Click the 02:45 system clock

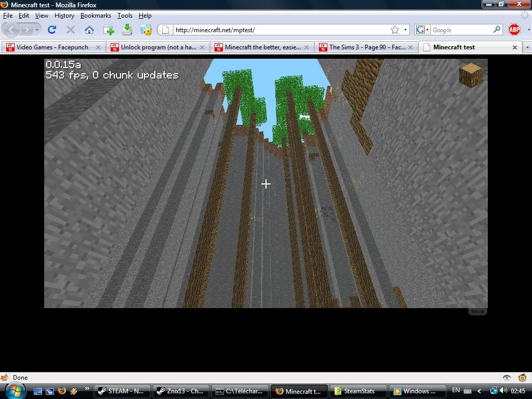pos(518,391)
